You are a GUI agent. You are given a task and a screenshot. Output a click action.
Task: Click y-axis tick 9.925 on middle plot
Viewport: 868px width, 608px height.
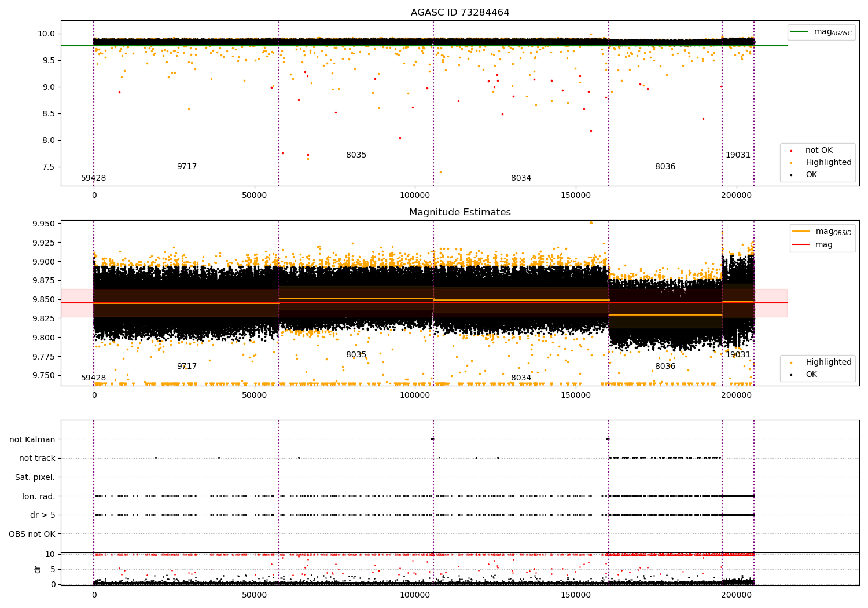coord(44,243)
